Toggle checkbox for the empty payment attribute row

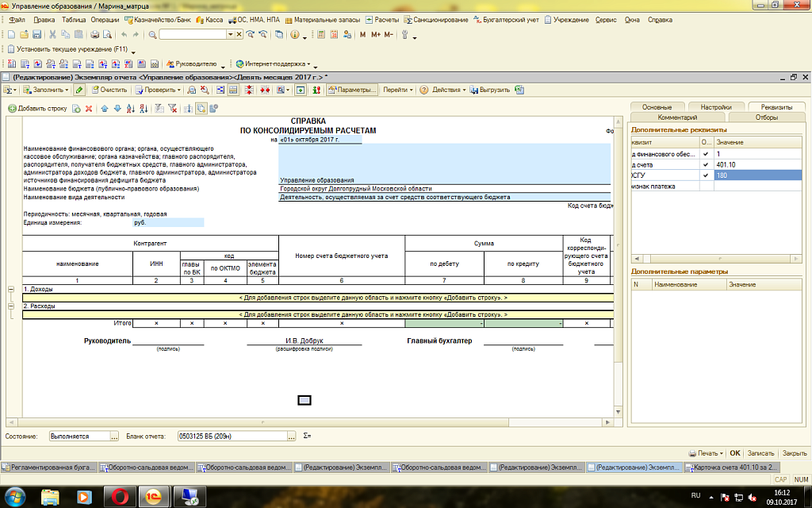[x=705, y=186]
